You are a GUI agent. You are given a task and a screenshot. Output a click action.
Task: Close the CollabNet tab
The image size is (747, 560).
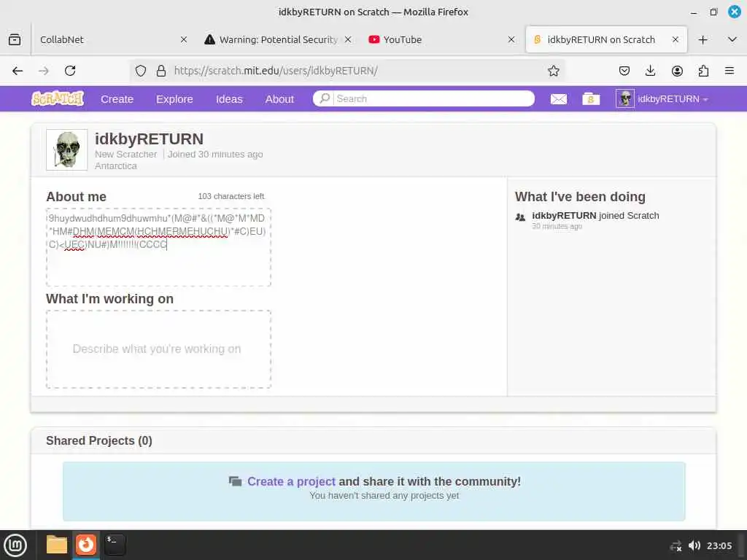pyautogui.click(x=184, y=39)
